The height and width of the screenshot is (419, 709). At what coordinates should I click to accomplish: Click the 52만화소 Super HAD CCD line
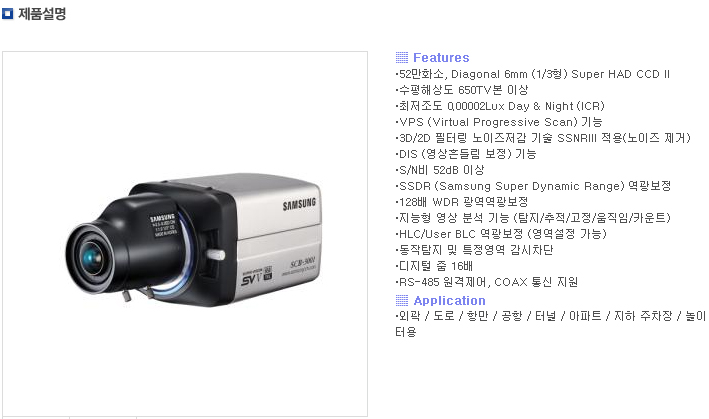[532, 74]
